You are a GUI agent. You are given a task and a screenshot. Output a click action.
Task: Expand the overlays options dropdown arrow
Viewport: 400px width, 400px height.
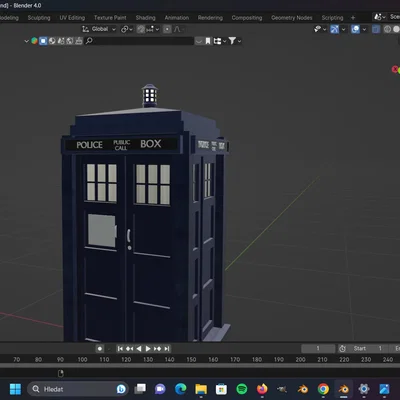[364, 29]
